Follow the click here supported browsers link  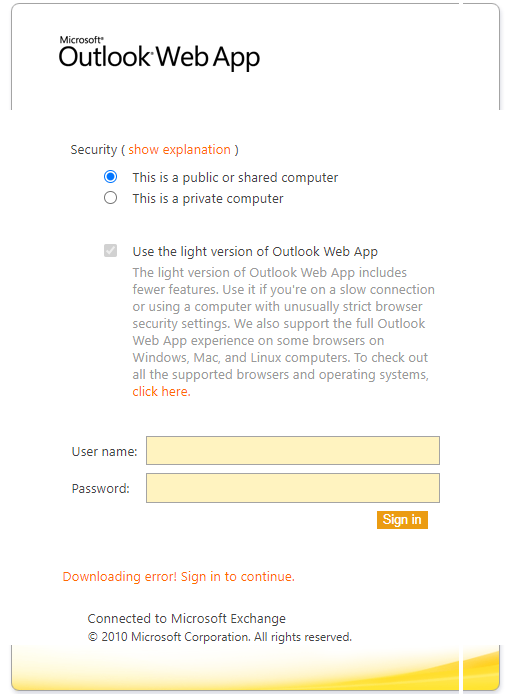tap(161, 391)
